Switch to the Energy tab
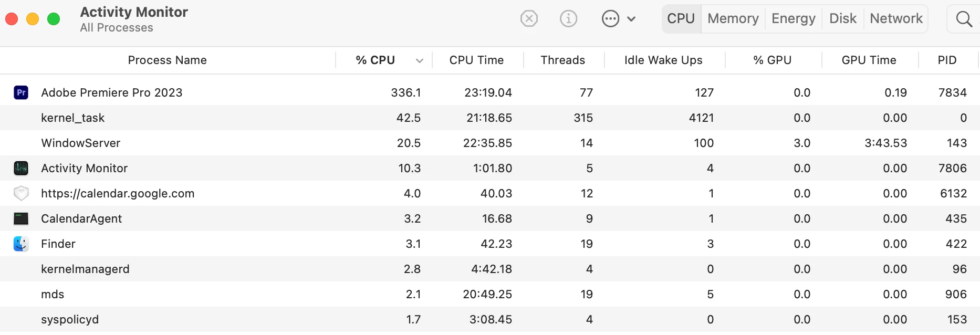 pyautogui.click(x=794, y=19)
